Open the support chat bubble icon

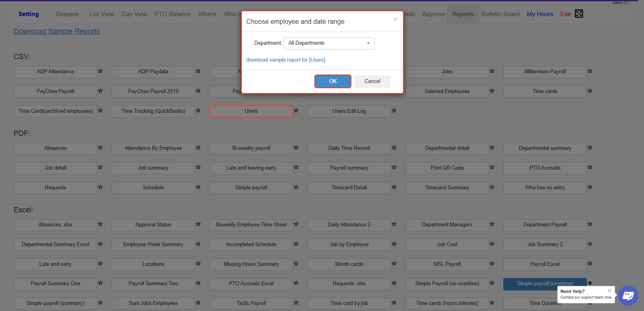coord(628,296)
